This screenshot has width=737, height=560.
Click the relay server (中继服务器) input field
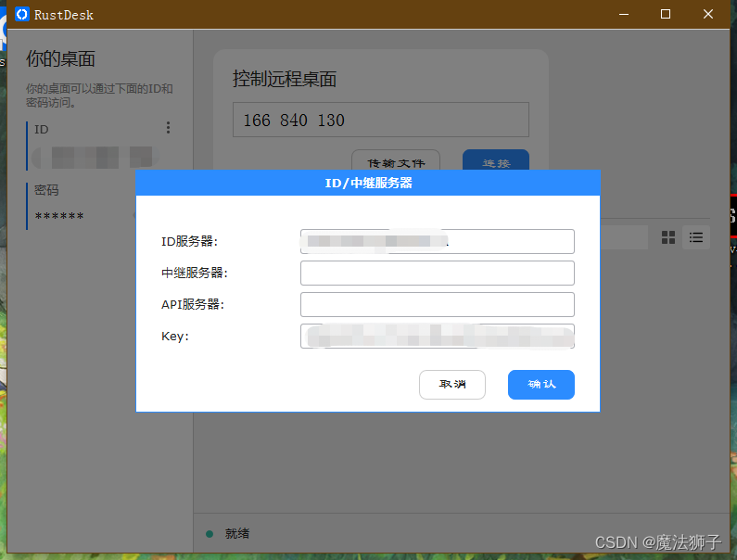(x=438, y=273)
